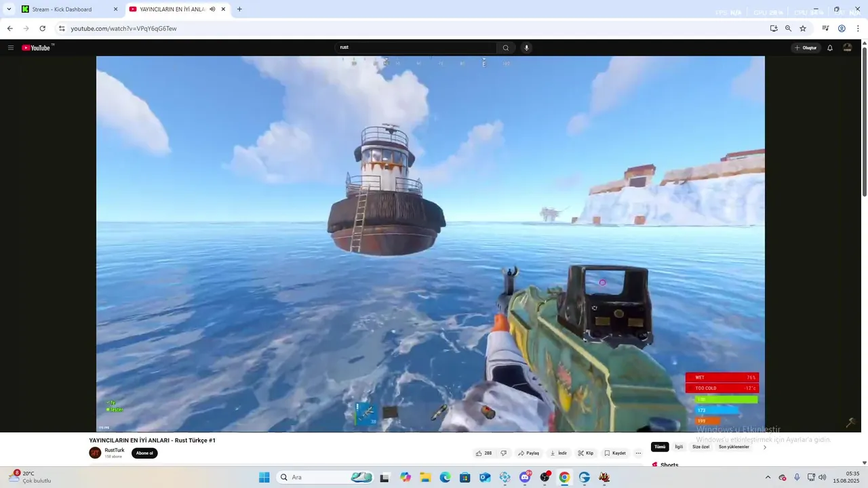Screen dimensions: 868x488
Task: Dislike the video with thumbs down
Action: [x=503, y=453]
